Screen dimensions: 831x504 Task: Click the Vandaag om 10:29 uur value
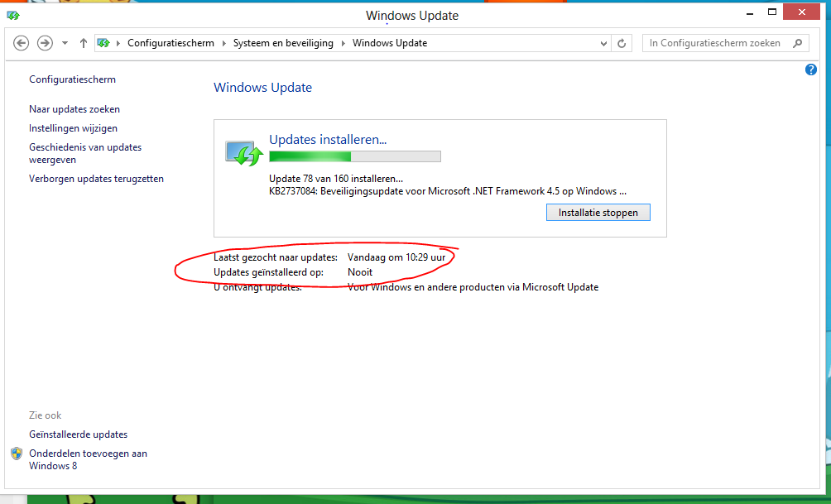coord(396,257)
